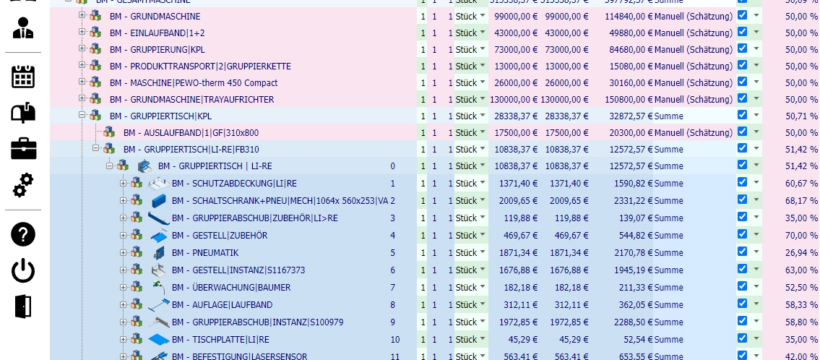Open Stück unit dropdown for BM - GRUNDMASCHINE
The height and width of the screenshot is (360, 820).
coord(483,16)
